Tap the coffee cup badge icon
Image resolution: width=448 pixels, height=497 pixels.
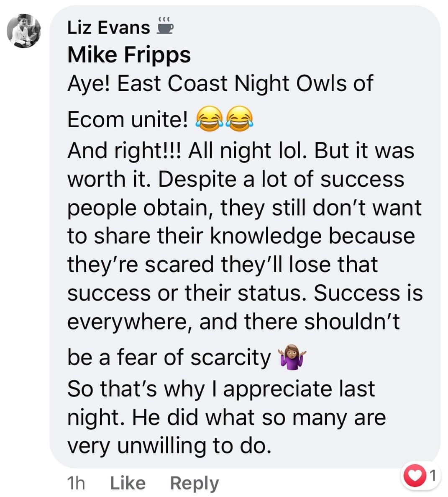166,25
